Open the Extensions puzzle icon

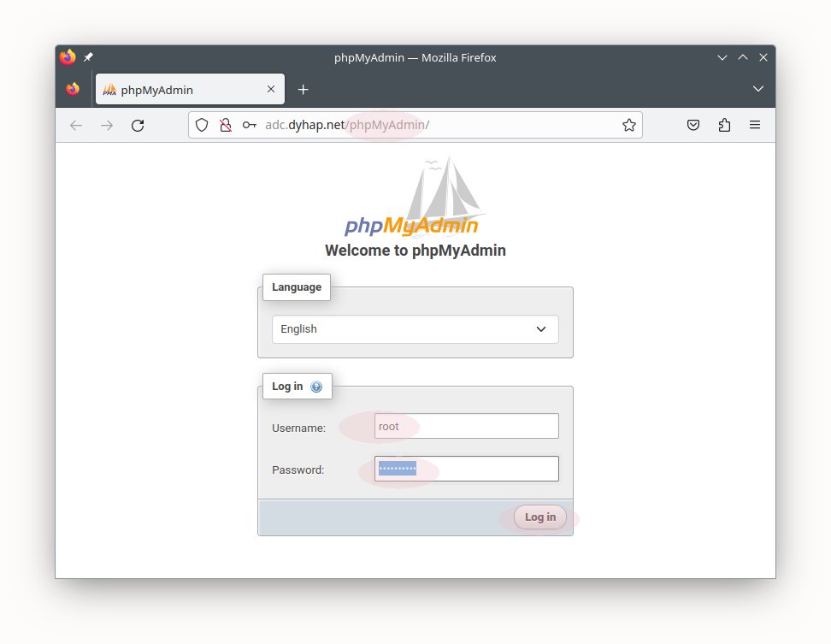pos(724,125)
